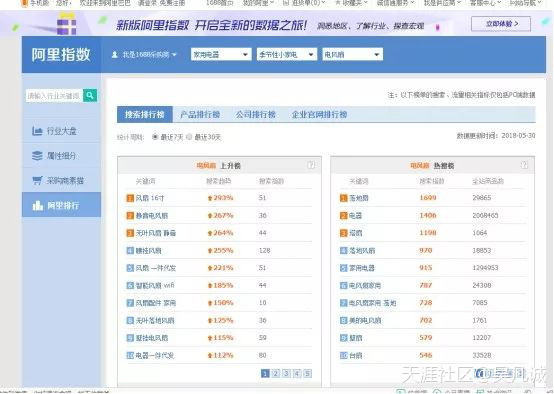The width and height of the screenshot is (554, 394).
Task: Click keyword 无叶风扇 静音
Action: pyautogui.click(x=156, y=233)
